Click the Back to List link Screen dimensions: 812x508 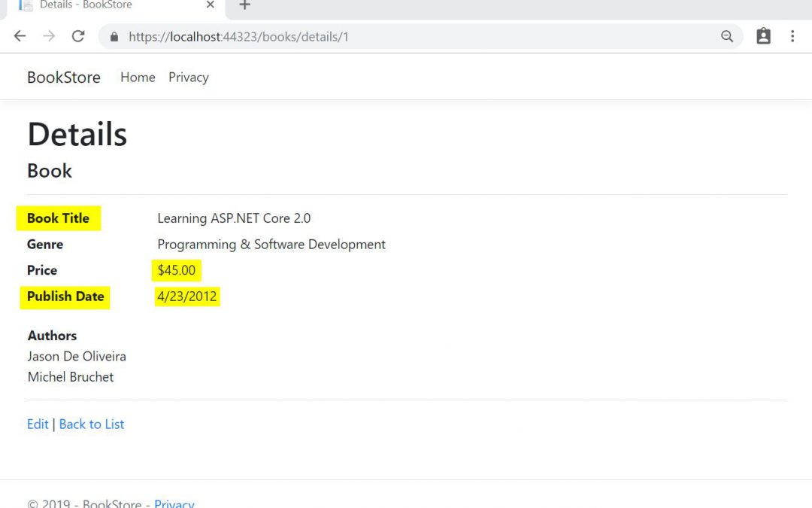coord(92,424)
